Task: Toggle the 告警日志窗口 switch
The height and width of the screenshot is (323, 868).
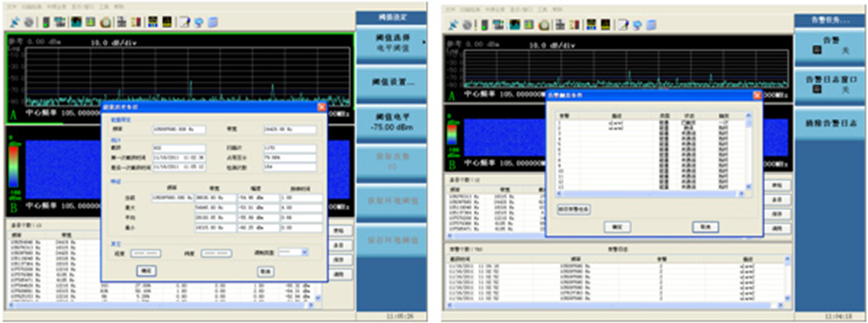Action: pos(829,85)
